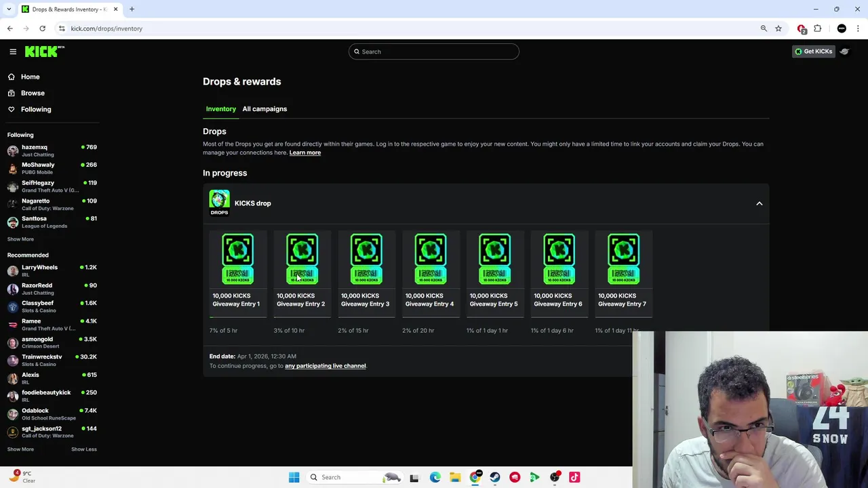Select Giveaway Entry 3 reward image
Image resolution: width=868 pixels, height=488 pixels.
click(x=366, y=259)
